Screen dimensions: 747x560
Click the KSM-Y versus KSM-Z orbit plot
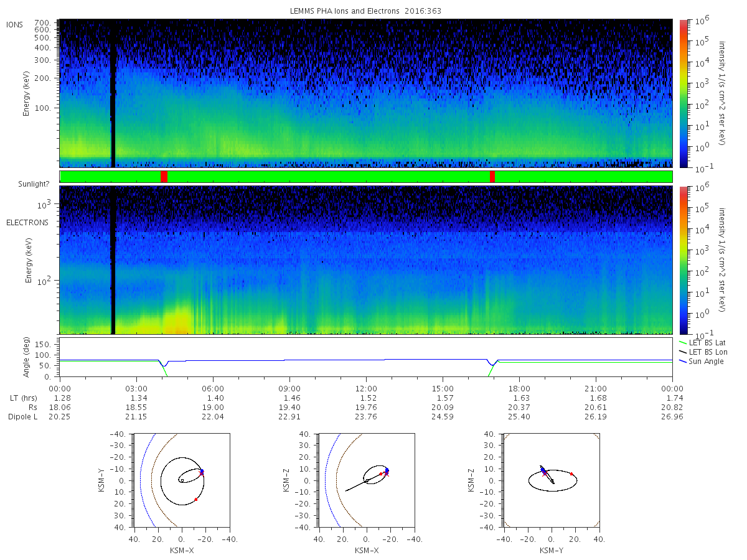coord(552,480)
